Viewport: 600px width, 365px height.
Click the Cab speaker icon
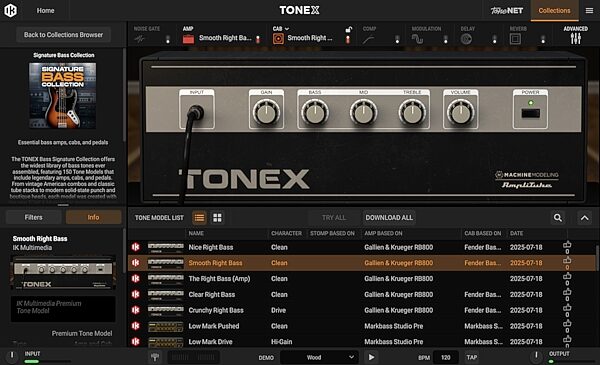278,39
